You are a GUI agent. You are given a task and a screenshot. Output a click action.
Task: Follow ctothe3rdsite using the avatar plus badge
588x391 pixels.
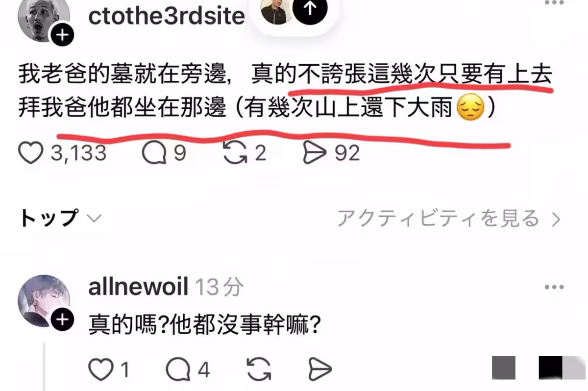(x=62, y=35)
